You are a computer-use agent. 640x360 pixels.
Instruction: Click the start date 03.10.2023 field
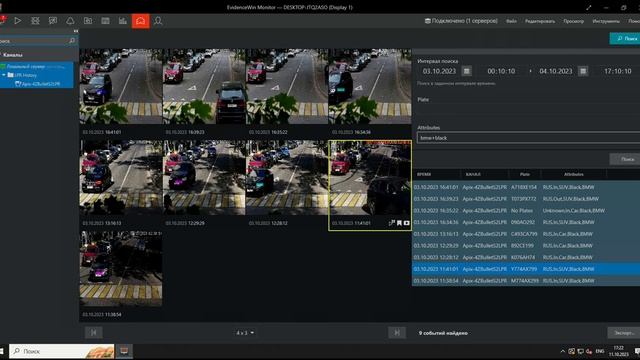click(439, 71)
